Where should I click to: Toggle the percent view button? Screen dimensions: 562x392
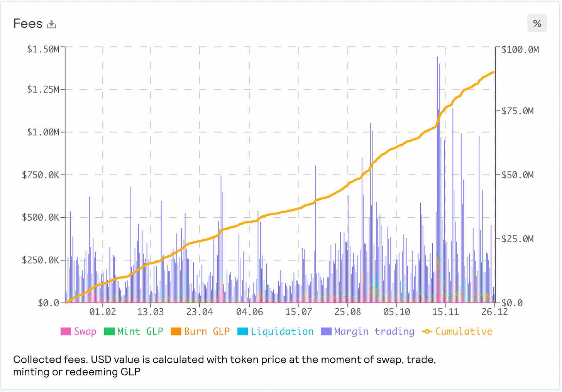[x=537, y=24]
